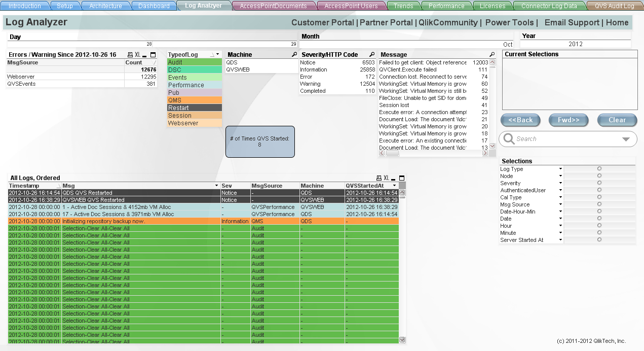644x351 pixels.
Task: Open QVSStartedAt column dropdown
Action: coord(394,186)
